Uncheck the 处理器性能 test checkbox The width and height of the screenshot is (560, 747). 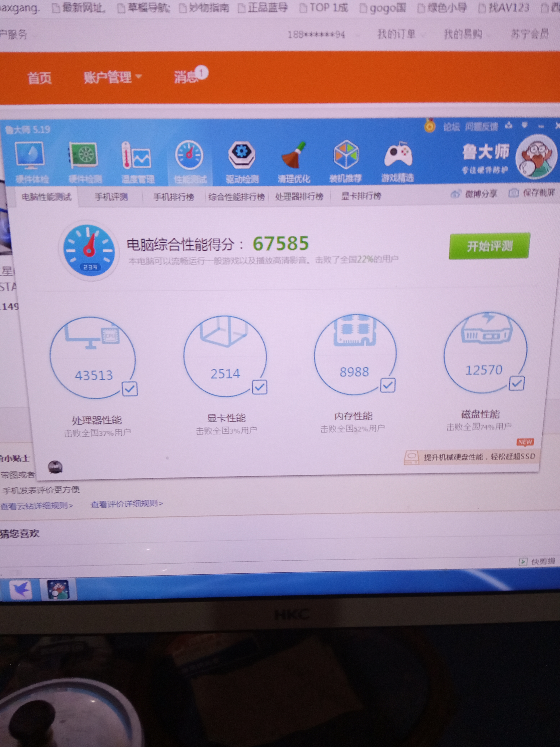(130, 389)
